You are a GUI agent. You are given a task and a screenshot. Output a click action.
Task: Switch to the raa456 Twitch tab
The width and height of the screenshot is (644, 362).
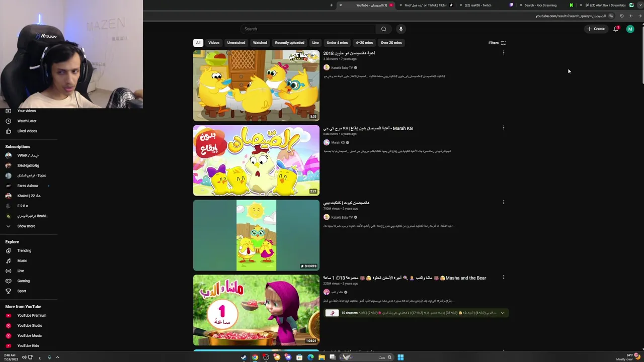coord(486,5)
